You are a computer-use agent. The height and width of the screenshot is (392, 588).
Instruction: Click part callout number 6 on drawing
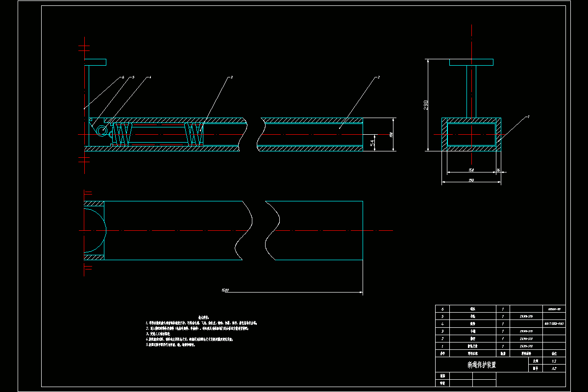coord(123,77)
